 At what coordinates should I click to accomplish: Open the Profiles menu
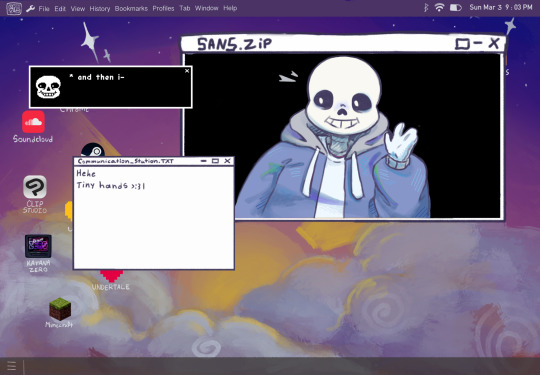click(x=163, y=8)
